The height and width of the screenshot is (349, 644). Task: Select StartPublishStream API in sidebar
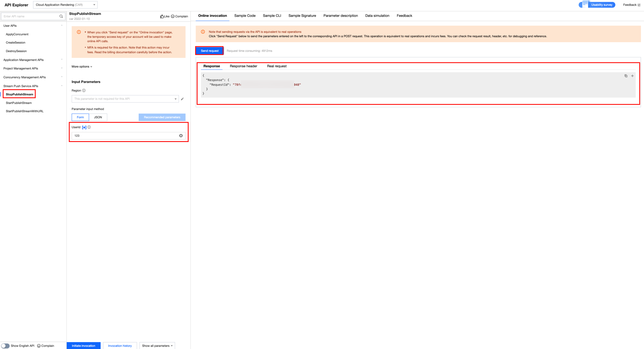tap(19, 103)
